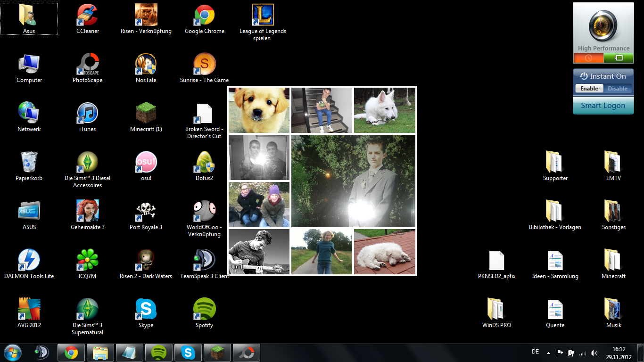
Task: Select the green battery saving power mode
Action: pos(619,58)
